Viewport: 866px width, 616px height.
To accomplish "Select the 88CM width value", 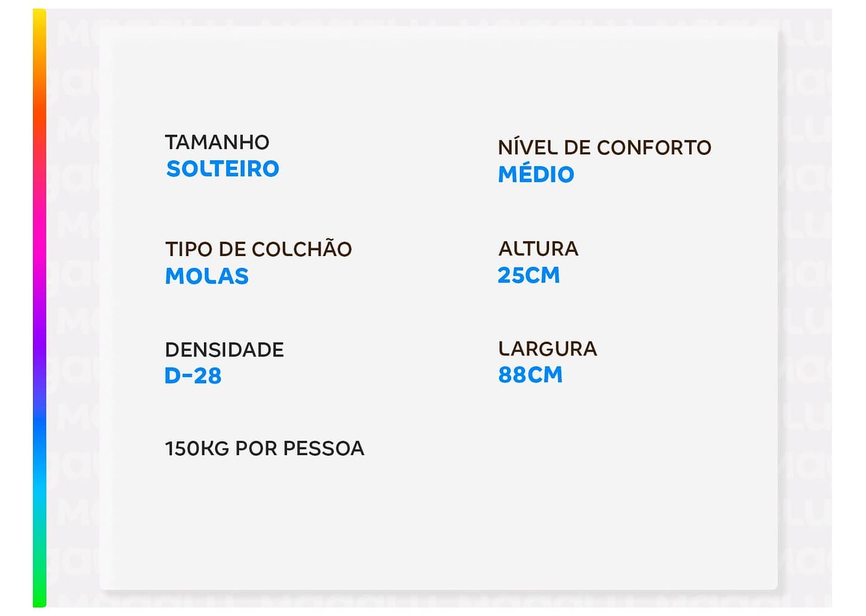I will pyautogui.click(x=530, y=375).
